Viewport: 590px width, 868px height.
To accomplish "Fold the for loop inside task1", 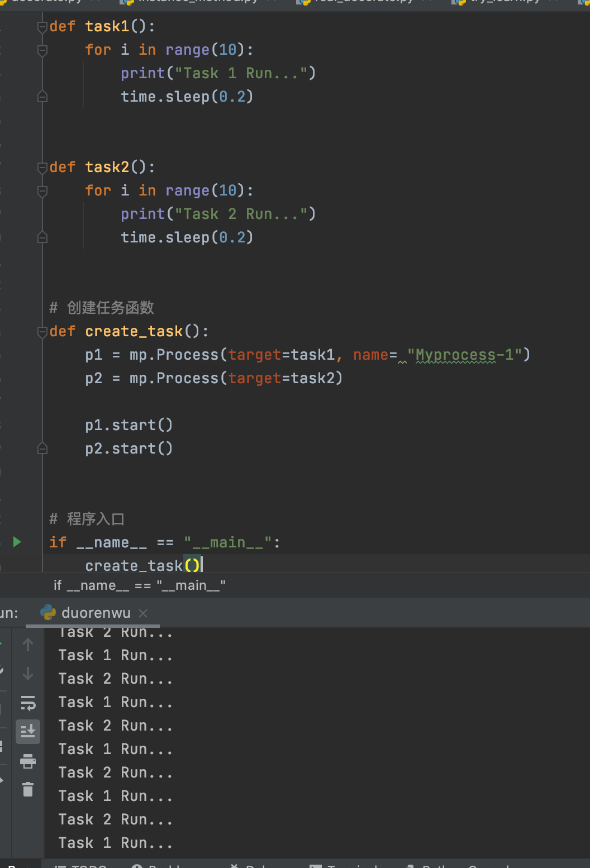I will [42, 50].
